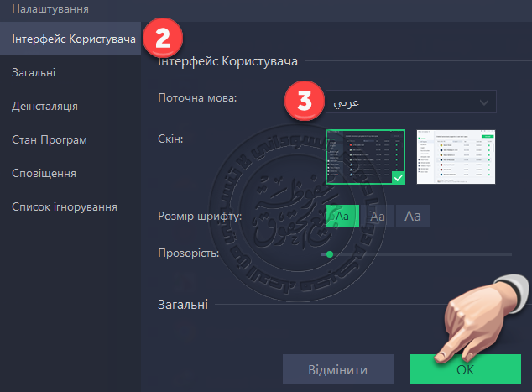Choose the light skin thumbnail
The image size is (532, 392).
[456, 157]
